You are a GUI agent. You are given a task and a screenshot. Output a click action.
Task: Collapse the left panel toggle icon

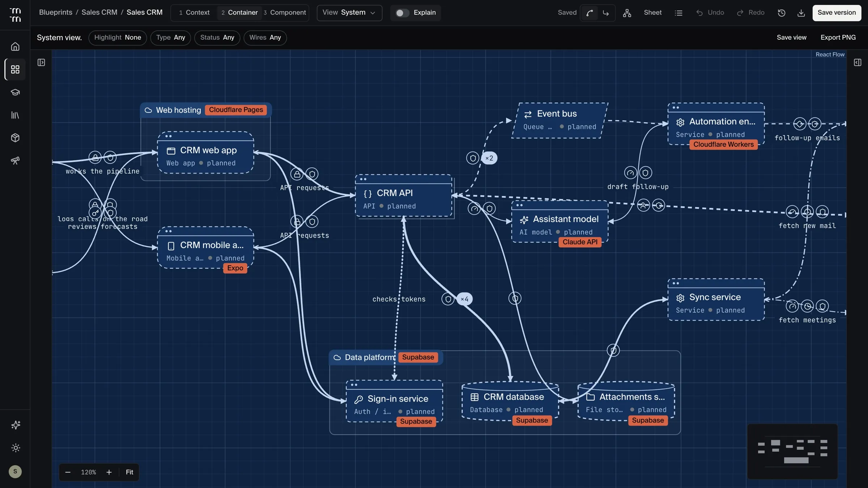click(41, 63)
